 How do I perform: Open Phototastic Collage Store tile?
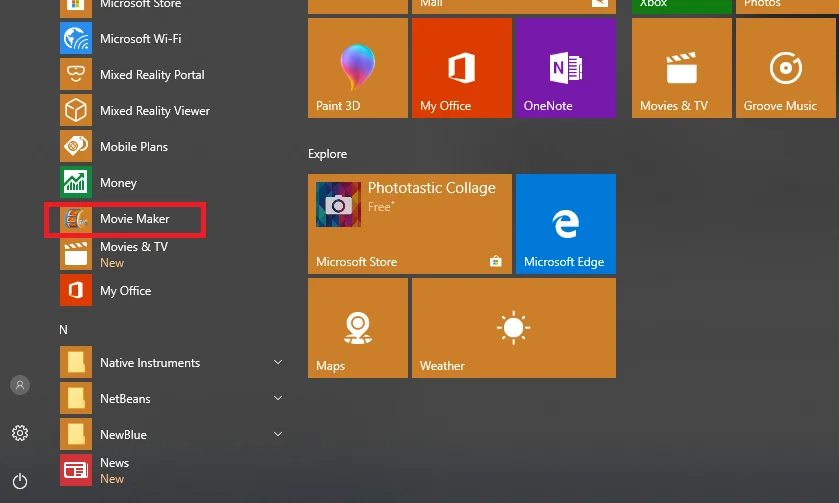(410, 224)
